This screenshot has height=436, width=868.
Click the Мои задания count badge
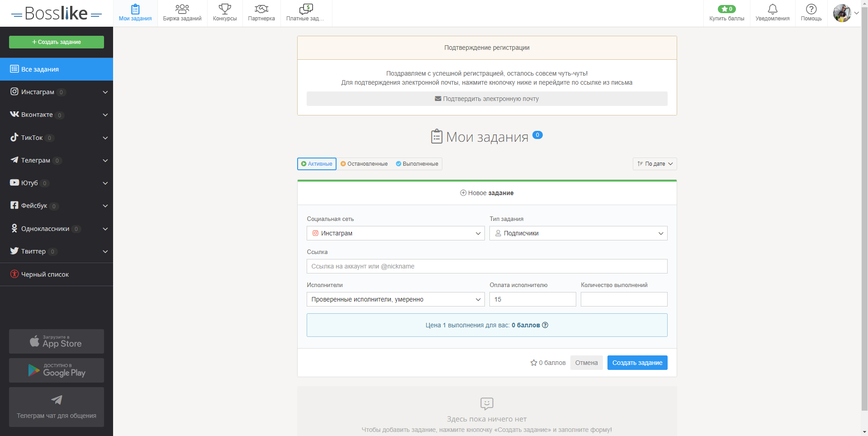(x=537, y=135)
